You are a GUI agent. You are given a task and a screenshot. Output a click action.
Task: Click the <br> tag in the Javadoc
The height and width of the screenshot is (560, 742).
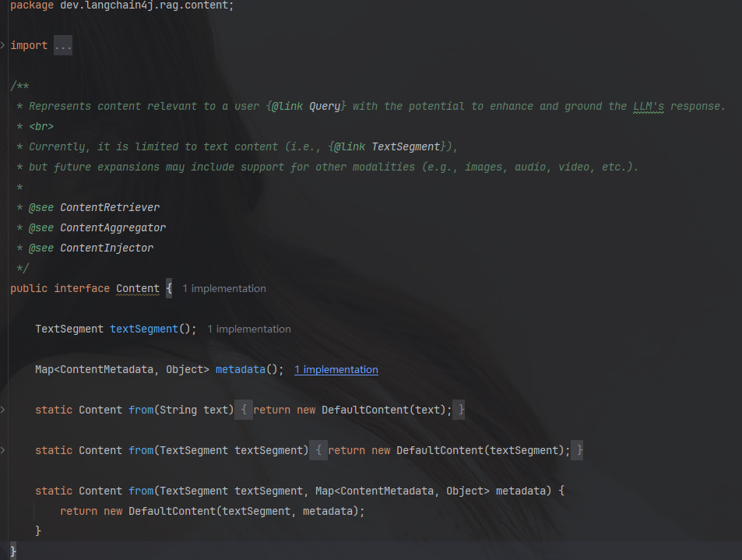point(41,127)
